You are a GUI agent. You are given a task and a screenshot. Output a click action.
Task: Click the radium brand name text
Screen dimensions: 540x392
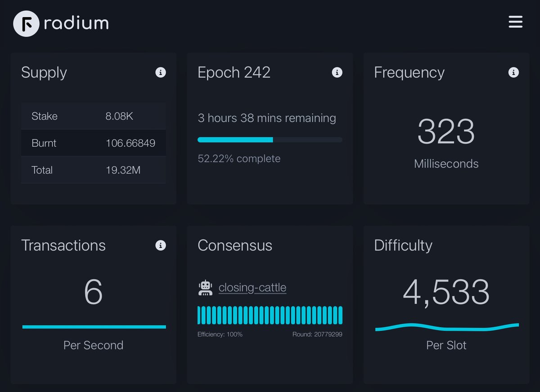point(76,23)
